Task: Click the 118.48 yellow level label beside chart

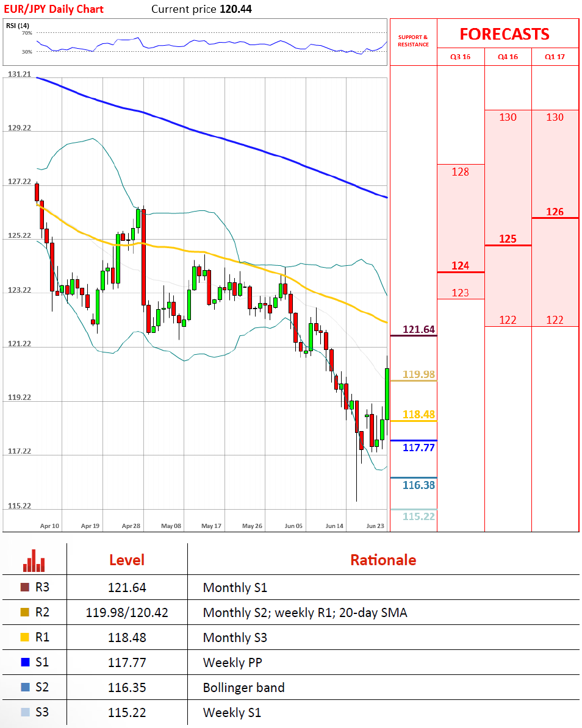Action: 419,415
